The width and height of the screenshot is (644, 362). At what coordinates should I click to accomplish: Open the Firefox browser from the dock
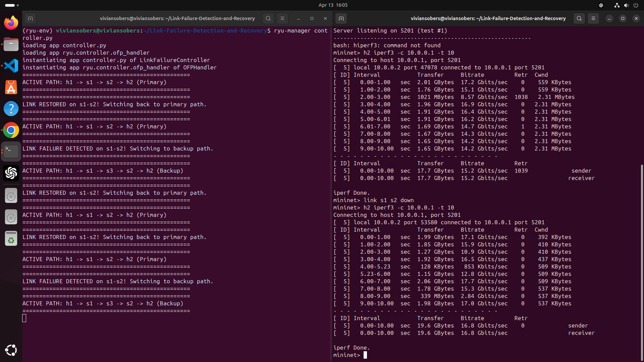(x=11, y=22)
